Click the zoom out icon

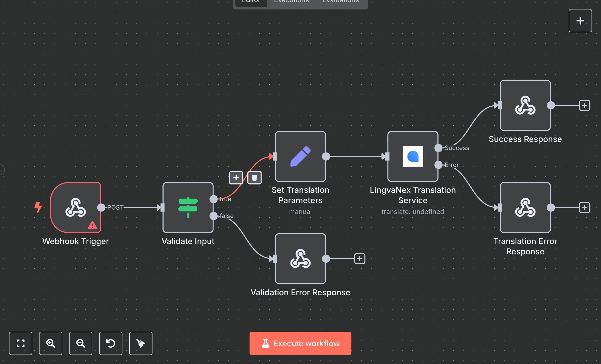[80, 343]
